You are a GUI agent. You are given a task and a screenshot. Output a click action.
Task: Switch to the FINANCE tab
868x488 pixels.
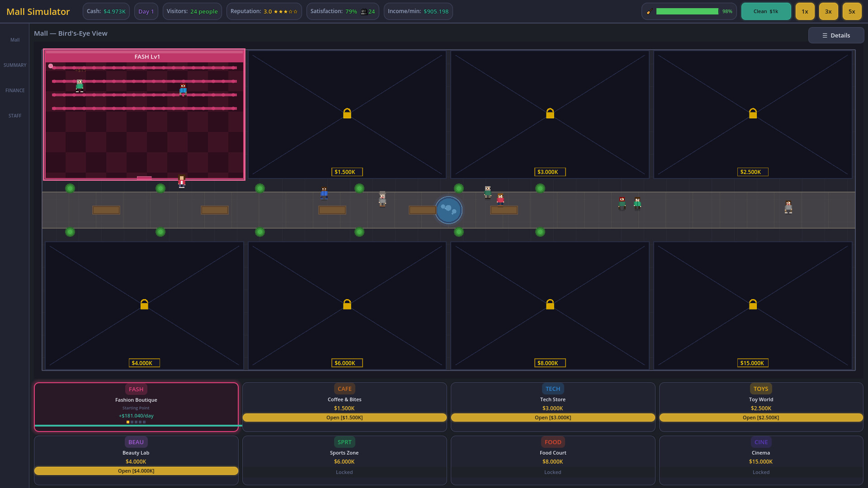click(x=15, y=90)
